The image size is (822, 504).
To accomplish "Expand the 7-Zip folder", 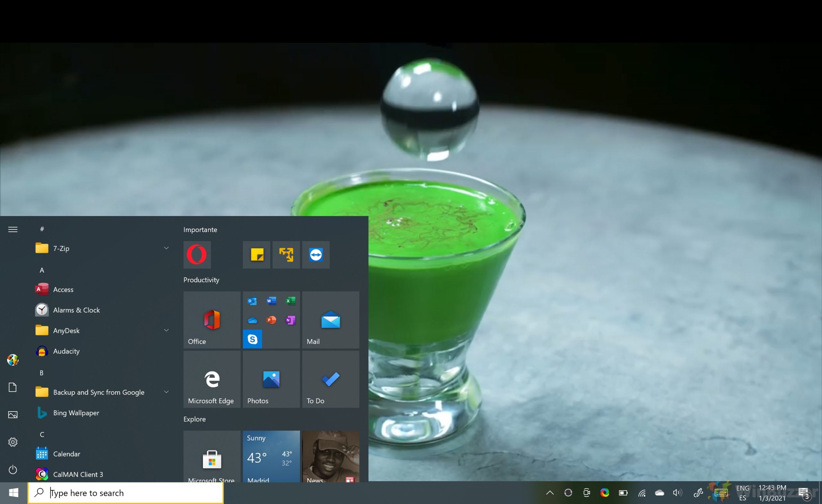I will (102, 248).
